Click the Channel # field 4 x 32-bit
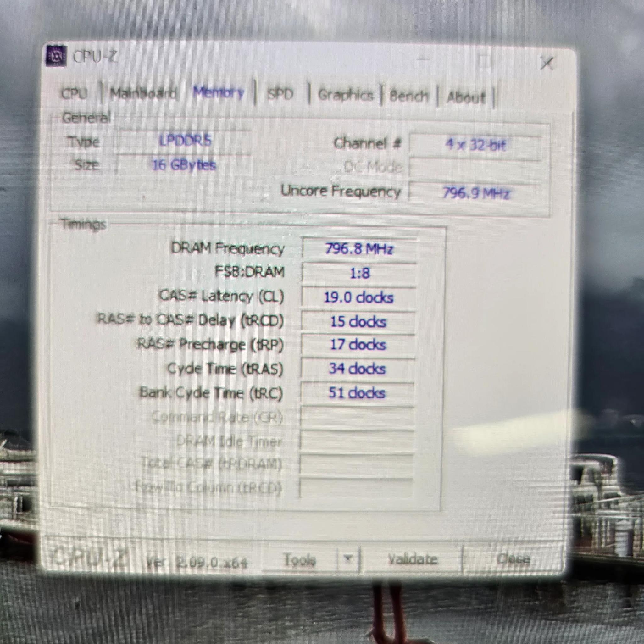The height and width of the screenshot is (644, 644). point(476,145)
